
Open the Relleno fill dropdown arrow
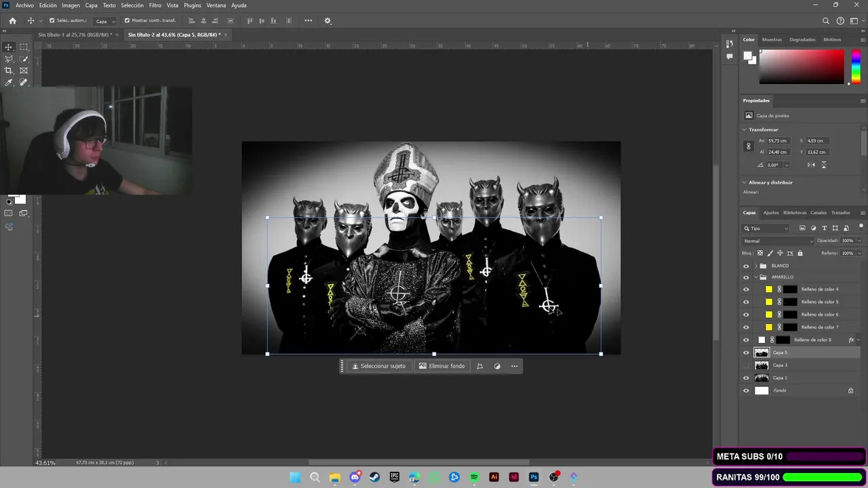(859, 253)
